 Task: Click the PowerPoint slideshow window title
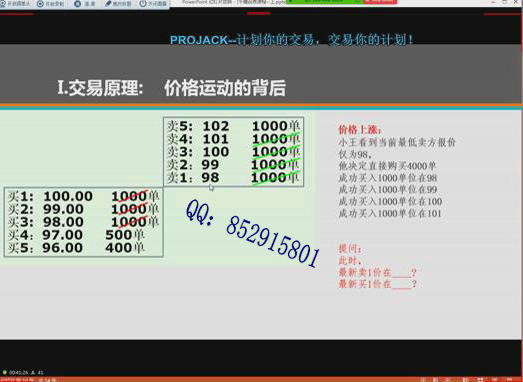pos(233,2)
